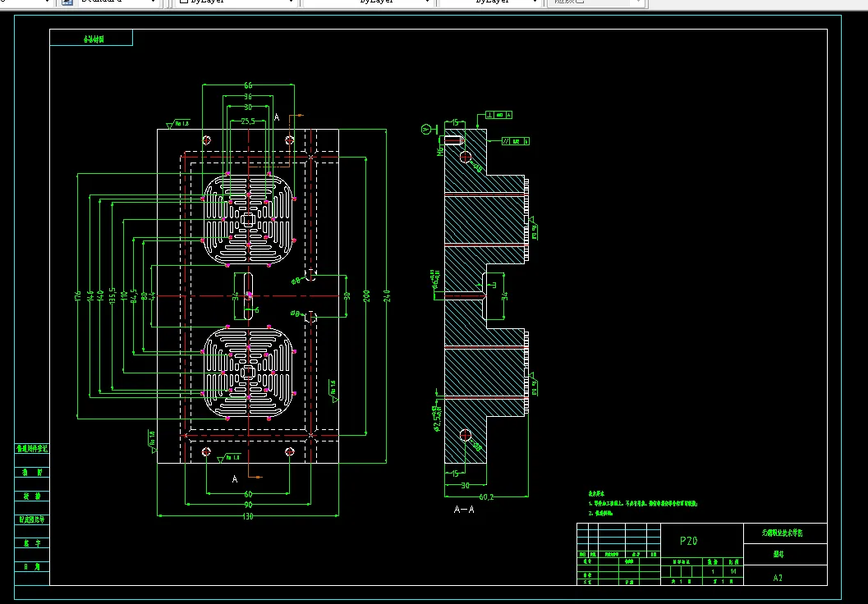The image size is (868, 604).
Task: Select the 66 width dimension text
Action: 248,85
